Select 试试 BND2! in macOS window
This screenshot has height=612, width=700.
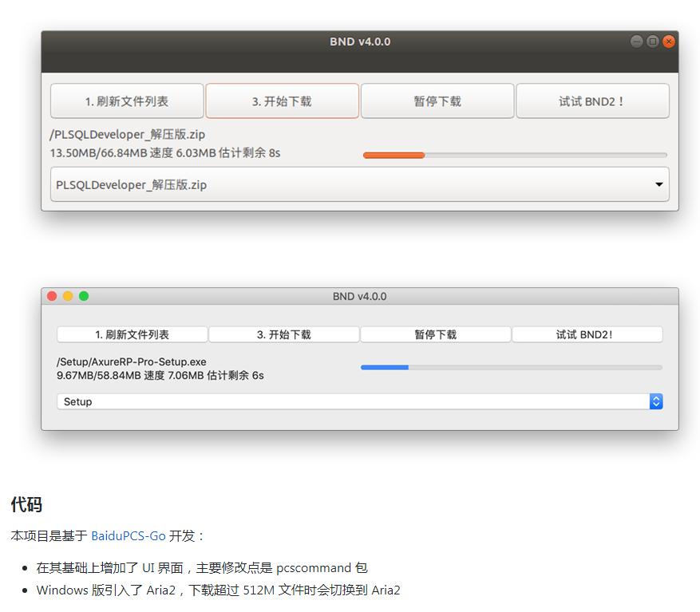[x=587, y=334]
